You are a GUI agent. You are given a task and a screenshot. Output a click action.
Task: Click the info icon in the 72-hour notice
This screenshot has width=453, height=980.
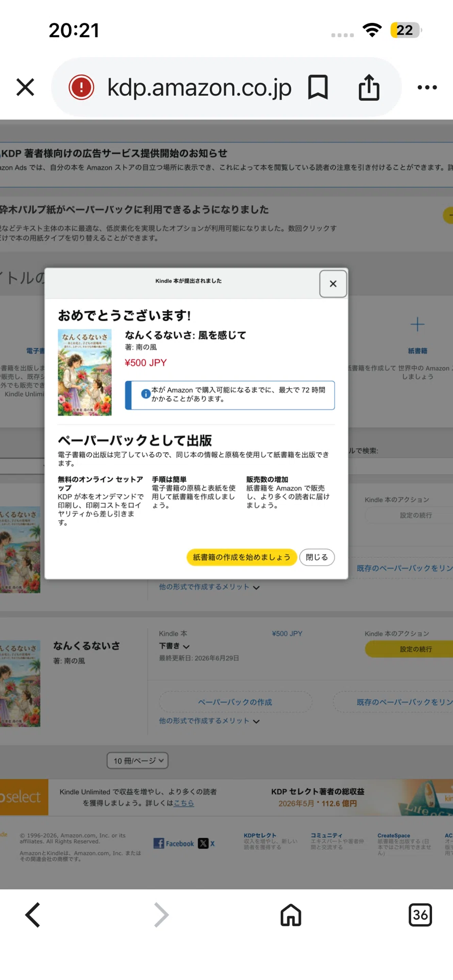pos(146,394)
